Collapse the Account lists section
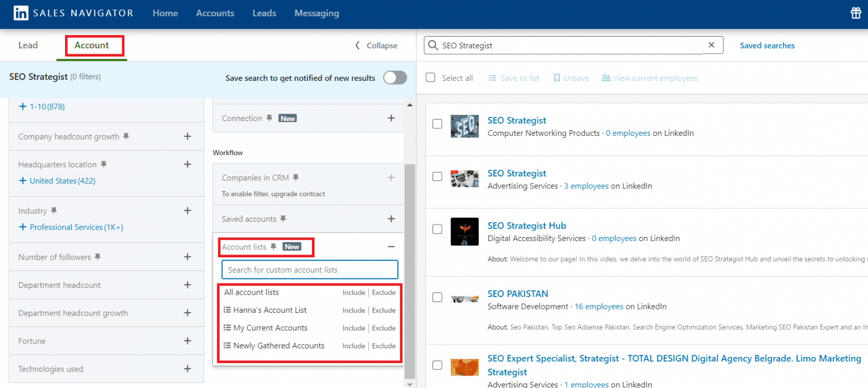 390,247
